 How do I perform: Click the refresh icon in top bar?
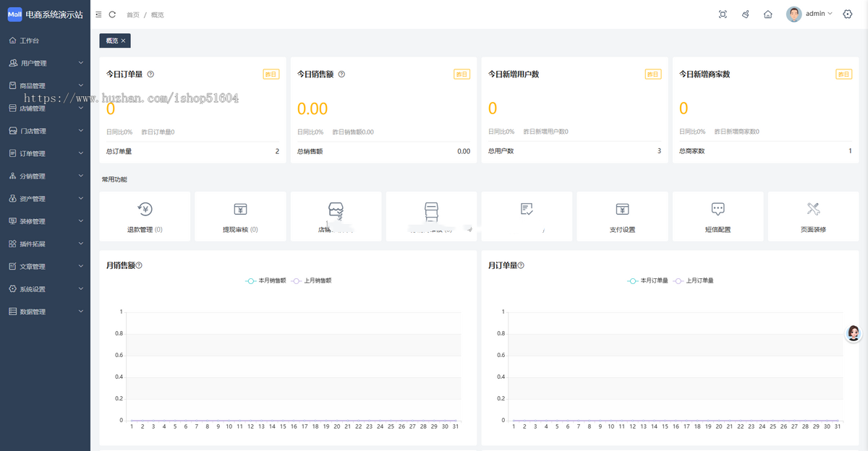112,14
